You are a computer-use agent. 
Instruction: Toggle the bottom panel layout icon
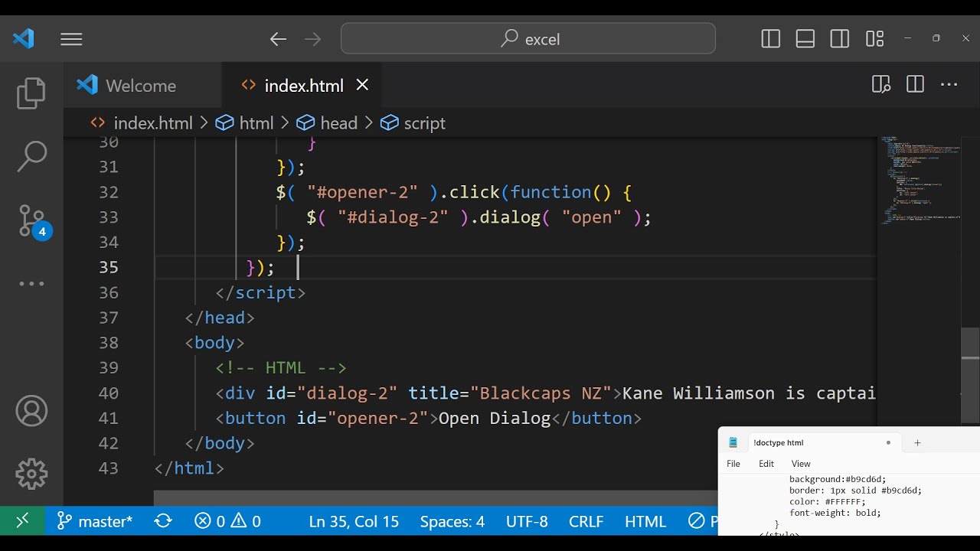pyautogui.click(x=805, y=39)
